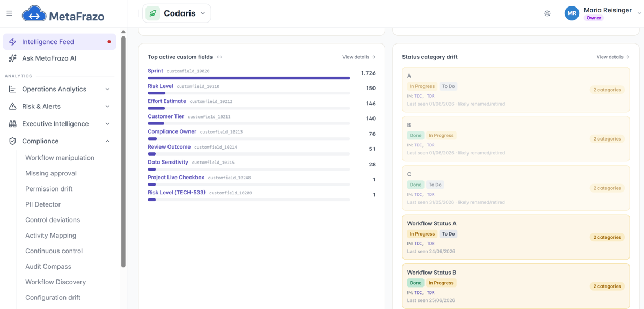644x309 pixels.
Task: Open the Risk Level (TECH-533) field link
Action: point(177,192)
